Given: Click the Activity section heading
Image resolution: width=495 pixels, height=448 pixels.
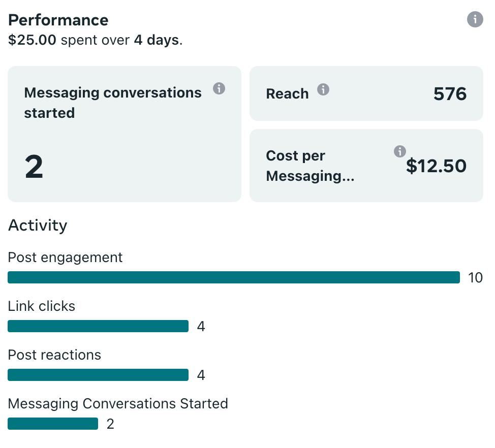Looking at the screenshot, I should (38, 226).
